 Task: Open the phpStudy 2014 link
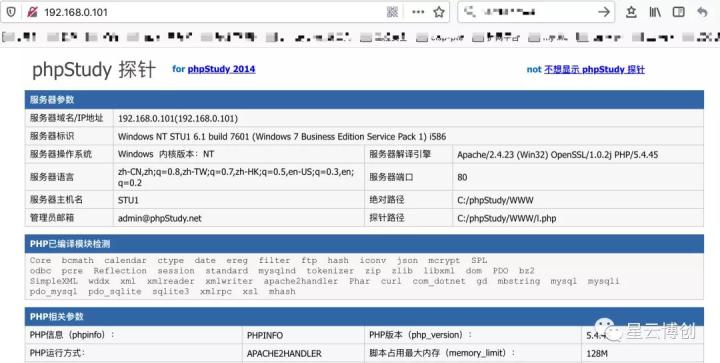[221, 69]
